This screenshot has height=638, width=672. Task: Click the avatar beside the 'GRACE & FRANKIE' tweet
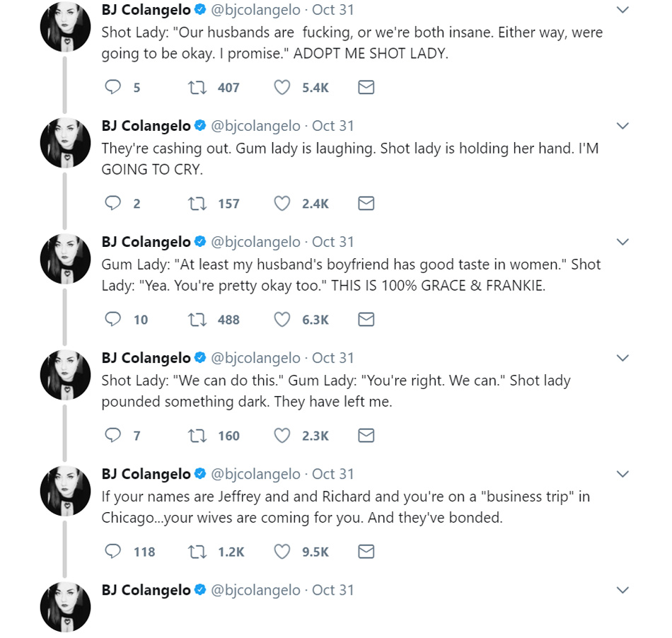66,259
